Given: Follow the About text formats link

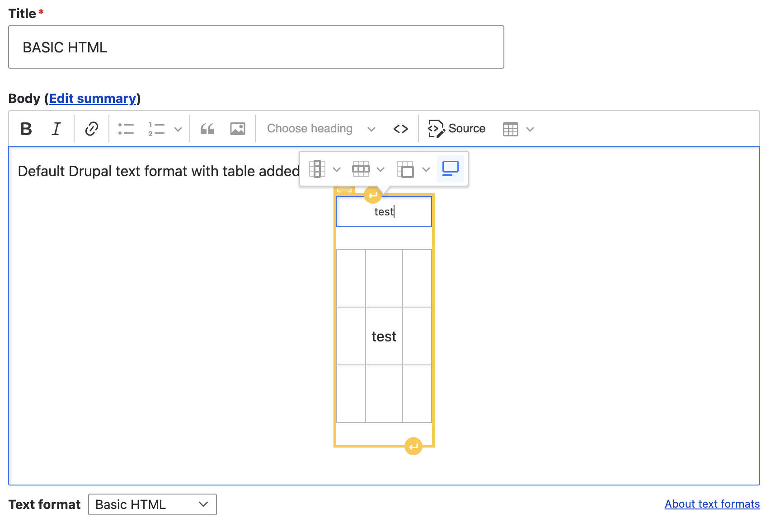Looking at the screenshot, I should point(712,504).
